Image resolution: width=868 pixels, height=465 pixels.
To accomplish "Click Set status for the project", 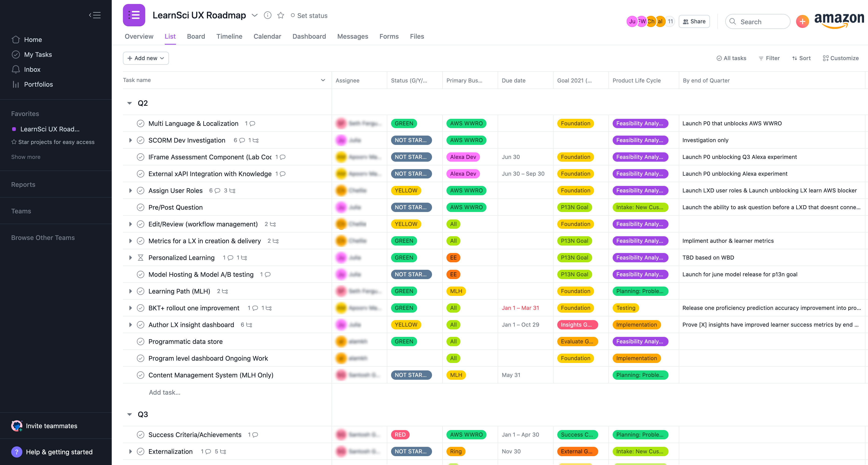I will coord(309,16).
